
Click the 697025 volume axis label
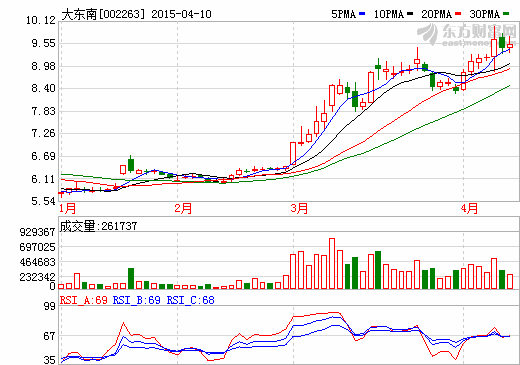(37, 247)
